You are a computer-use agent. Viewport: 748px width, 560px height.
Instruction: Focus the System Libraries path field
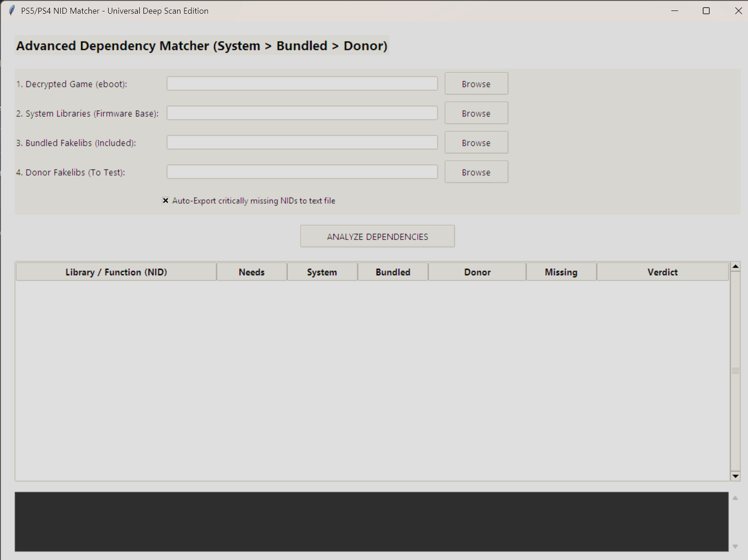tap(302, 113)
